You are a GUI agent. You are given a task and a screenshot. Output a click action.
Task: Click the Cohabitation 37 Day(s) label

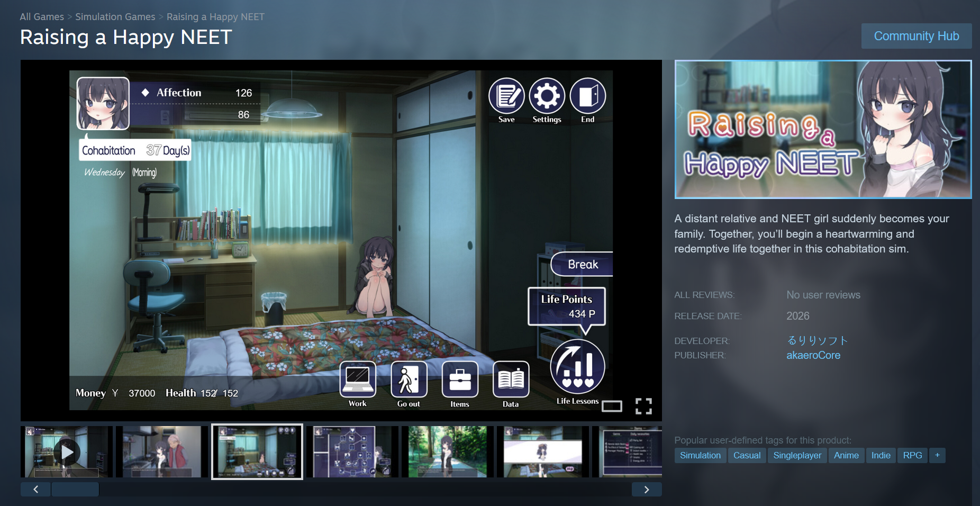[135, 150]
